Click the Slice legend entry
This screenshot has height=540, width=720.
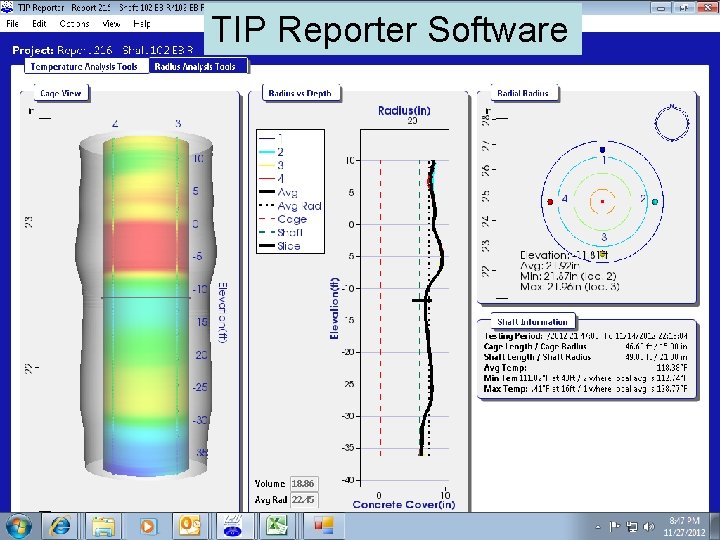click(280, 246)
